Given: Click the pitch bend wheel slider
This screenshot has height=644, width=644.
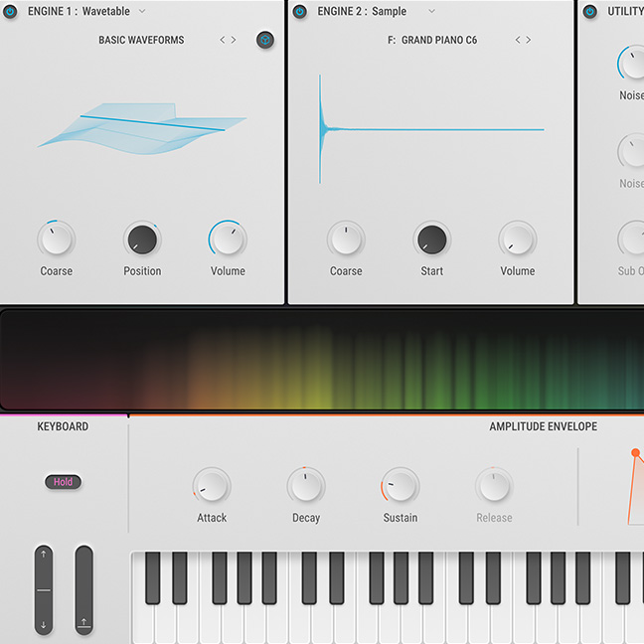Looking at the screenshot, I should pos(44,589).
